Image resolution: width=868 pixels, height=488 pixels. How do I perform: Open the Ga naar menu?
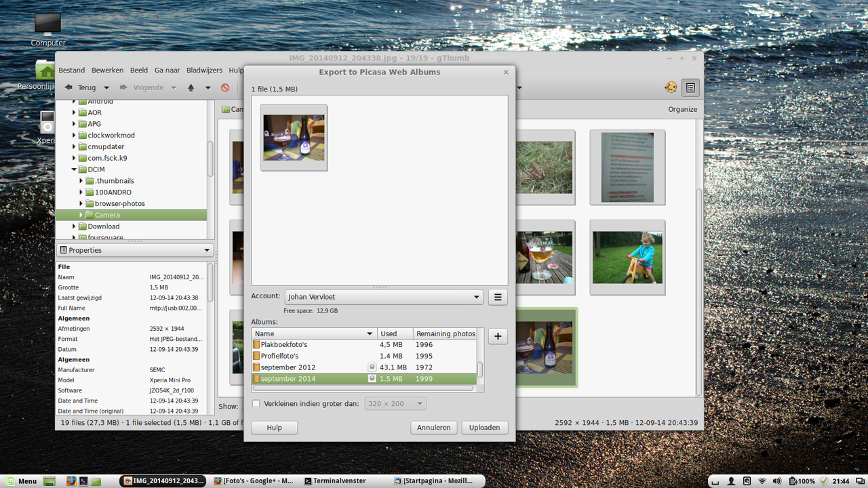(x=167, y=70)
